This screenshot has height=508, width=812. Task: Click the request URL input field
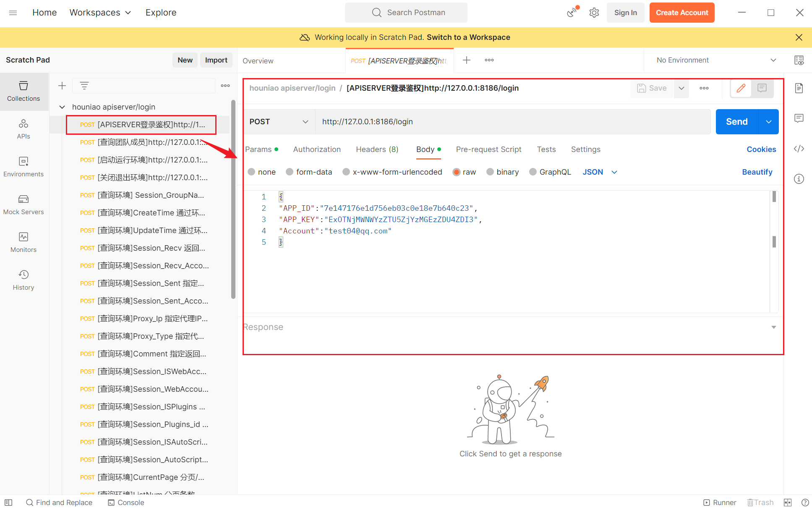(x=512, y=122)
